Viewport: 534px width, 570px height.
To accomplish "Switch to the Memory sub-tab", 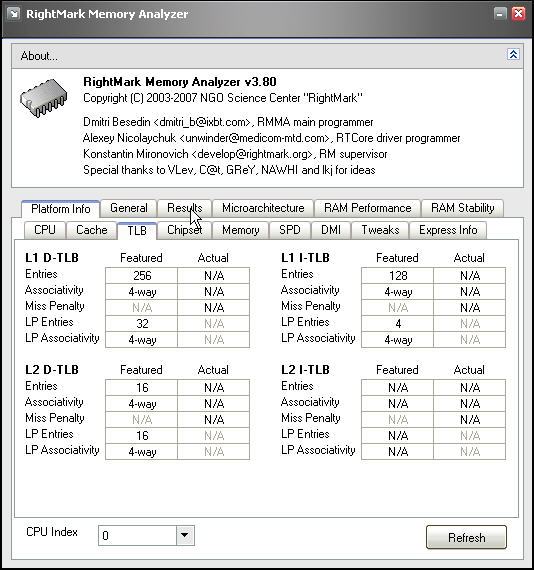I will pos(241,230).
